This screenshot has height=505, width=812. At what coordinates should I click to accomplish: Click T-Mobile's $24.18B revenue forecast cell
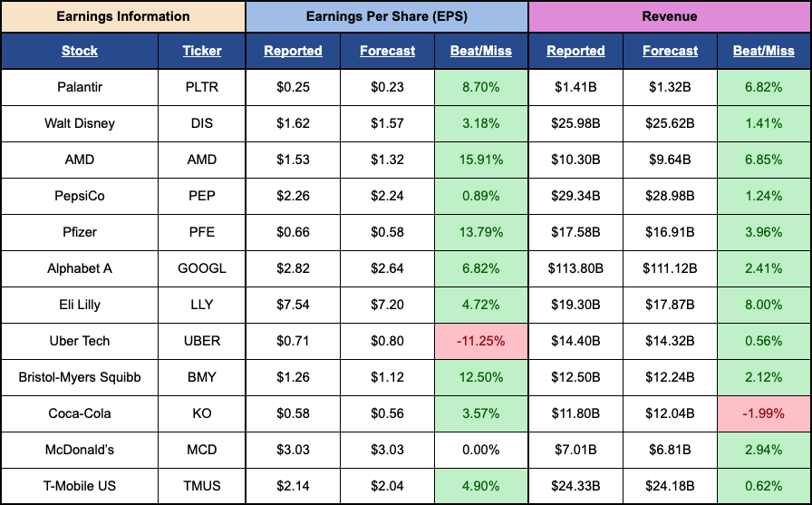[670, 486]
